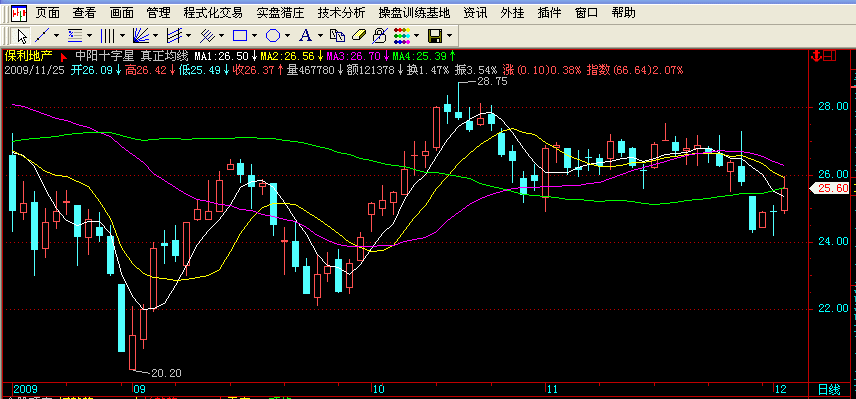Click the stock name 保利地产
Screen dimensions: 856x399
pyautogui.click(x=28, y=56)
